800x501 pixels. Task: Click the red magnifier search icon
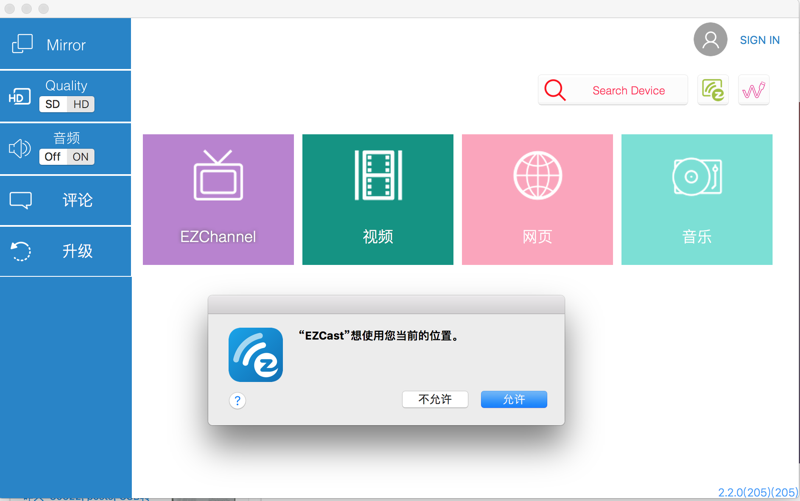tap(555, 90)
